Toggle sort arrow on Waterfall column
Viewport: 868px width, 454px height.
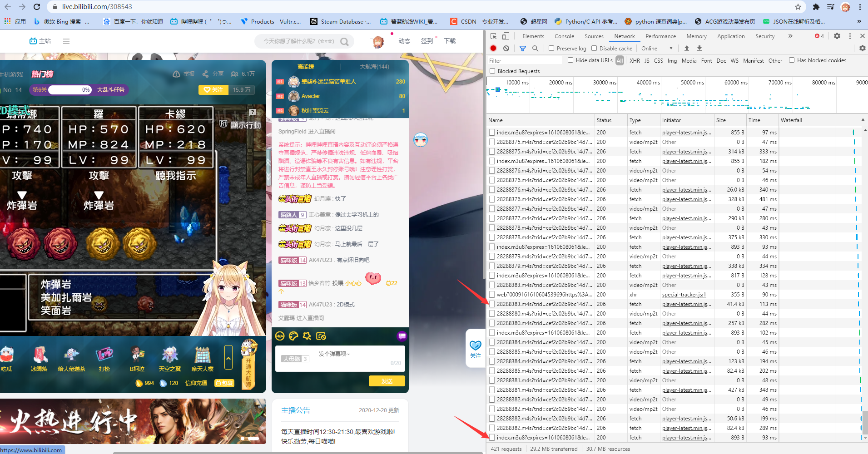point(863,120)
